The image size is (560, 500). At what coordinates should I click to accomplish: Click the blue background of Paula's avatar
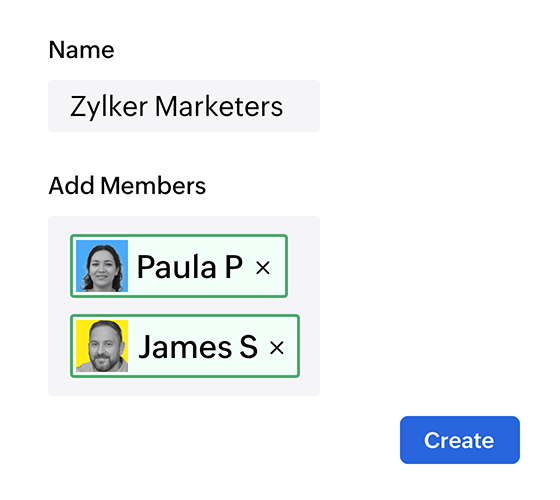click(x=81, y=250)
